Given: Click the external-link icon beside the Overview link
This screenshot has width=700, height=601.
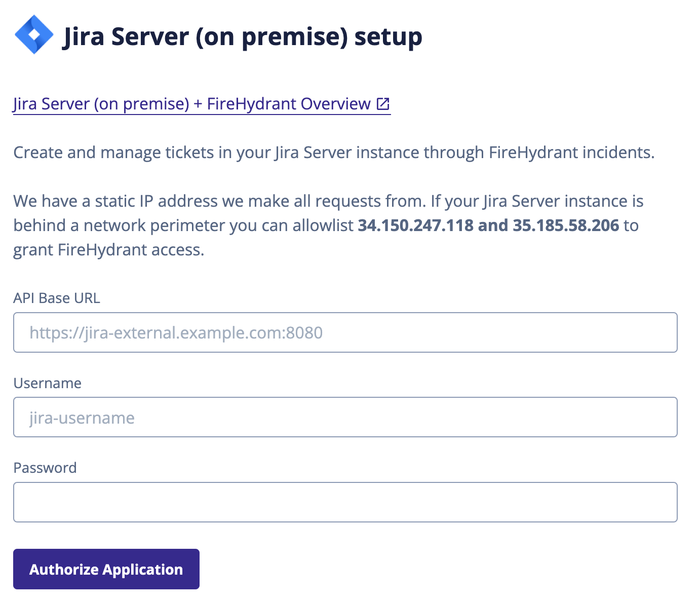Looking at the screenshot, I should [383, 103].
